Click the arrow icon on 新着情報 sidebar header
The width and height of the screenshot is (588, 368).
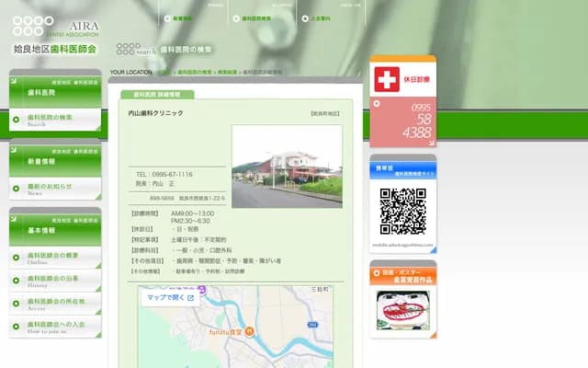(14, 149)
